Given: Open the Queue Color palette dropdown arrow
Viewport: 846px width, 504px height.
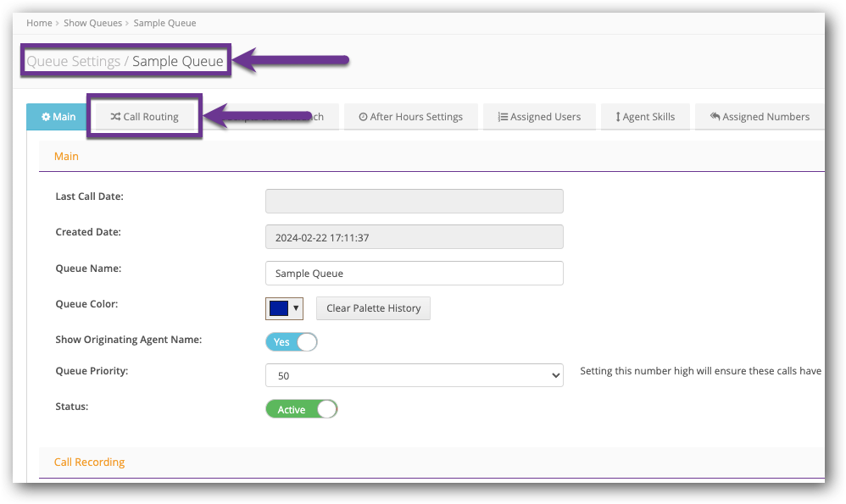Looking at the screenshot, I should tap(295, 307).
